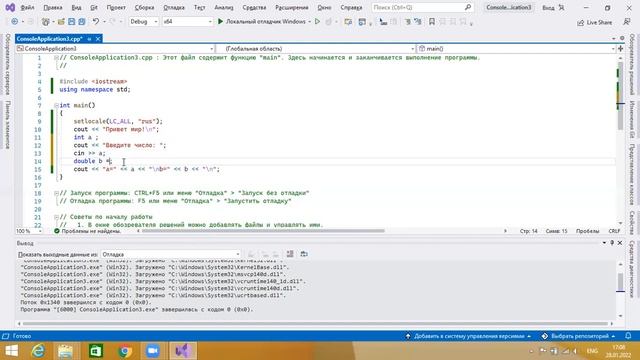Open the x64 platform dropdown
This screenshot has height=360, width=640.
coord(187,22)
